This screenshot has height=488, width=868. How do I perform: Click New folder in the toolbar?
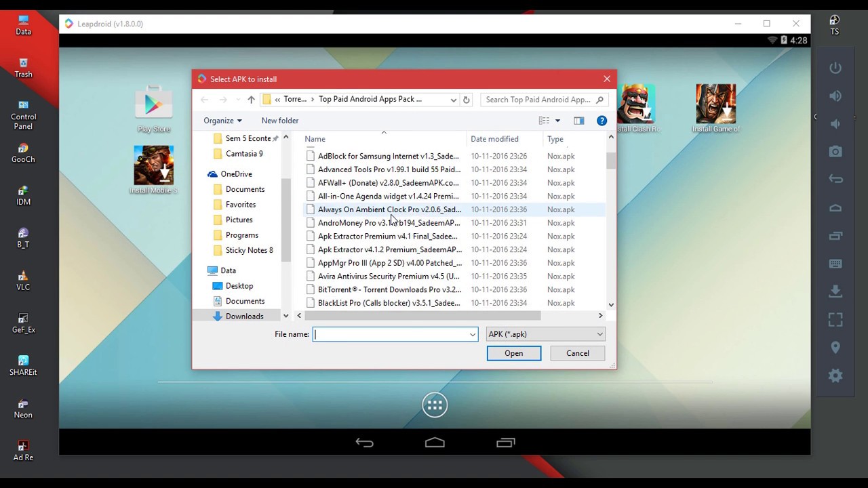(279, 121)
